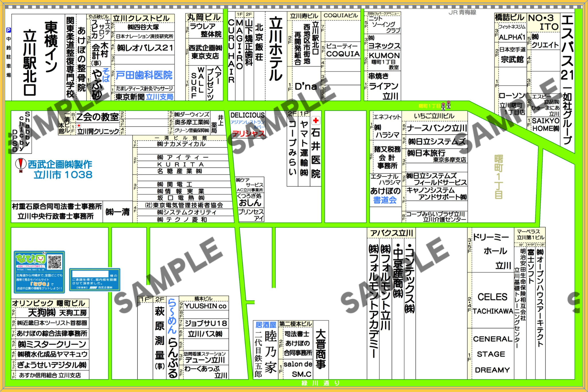Viewport: 588px width, 392px height.
Task: Click the small red cross beside 立川腎クリニック
Action: [79, 126]
